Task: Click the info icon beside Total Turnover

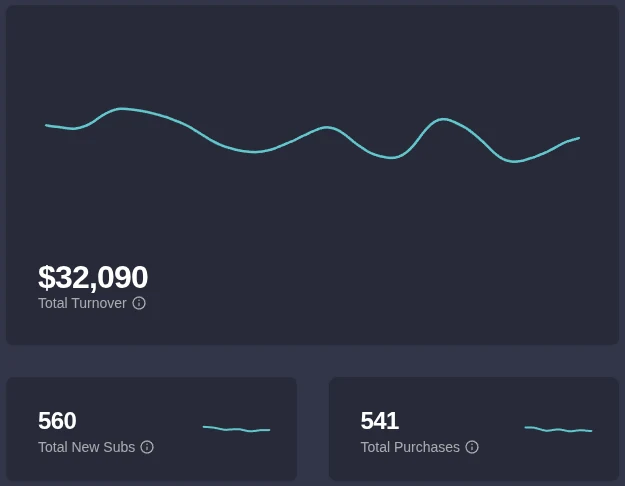Action: tap(139, 303)
